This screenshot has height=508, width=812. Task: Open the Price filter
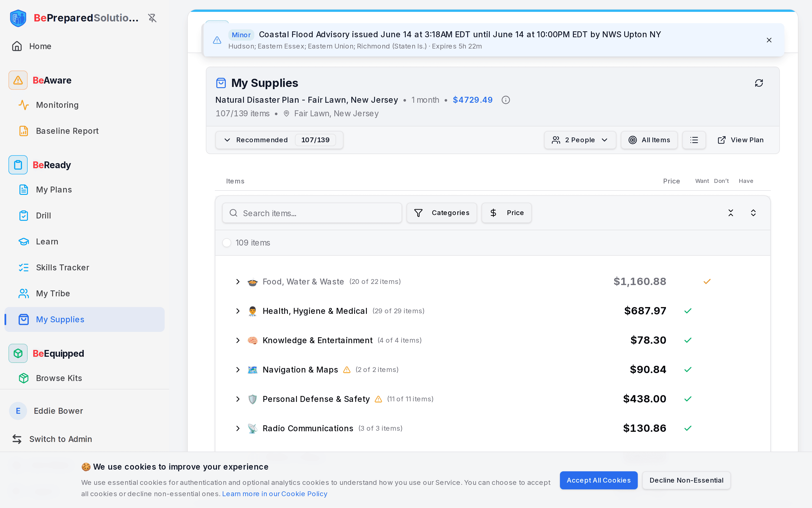pos(506,213)
